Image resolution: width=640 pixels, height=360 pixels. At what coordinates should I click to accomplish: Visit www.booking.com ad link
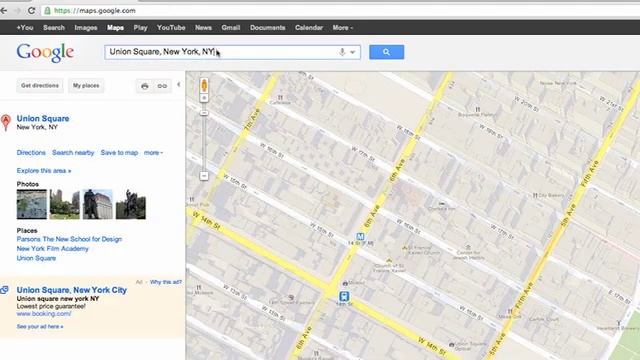pos(44,314)
